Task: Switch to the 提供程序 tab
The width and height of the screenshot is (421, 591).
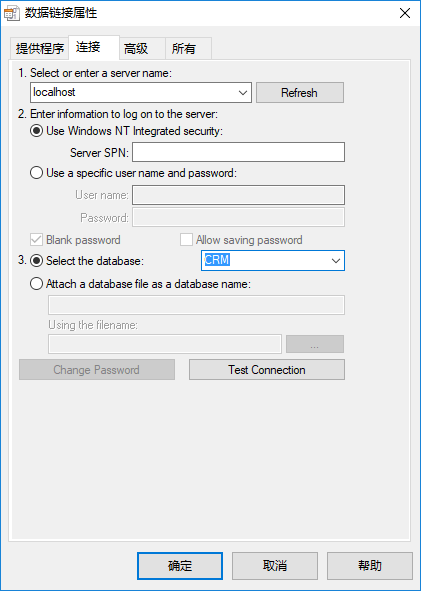Action: coord(39,49)
